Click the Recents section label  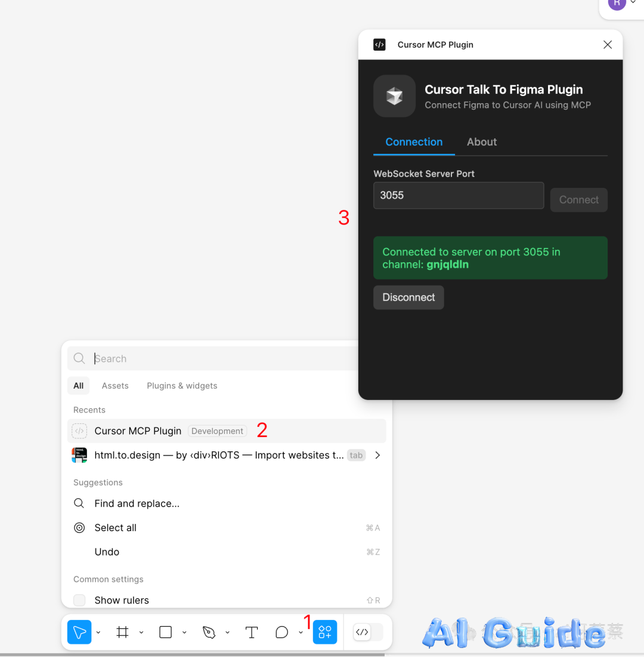point(89,410)
